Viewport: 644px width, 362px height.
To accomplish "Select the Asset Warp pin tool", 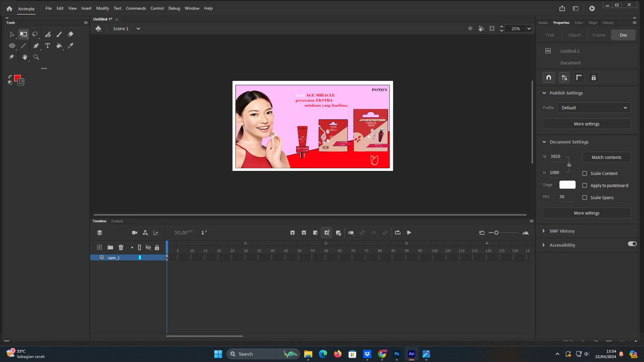I will (x=12, y=57).
